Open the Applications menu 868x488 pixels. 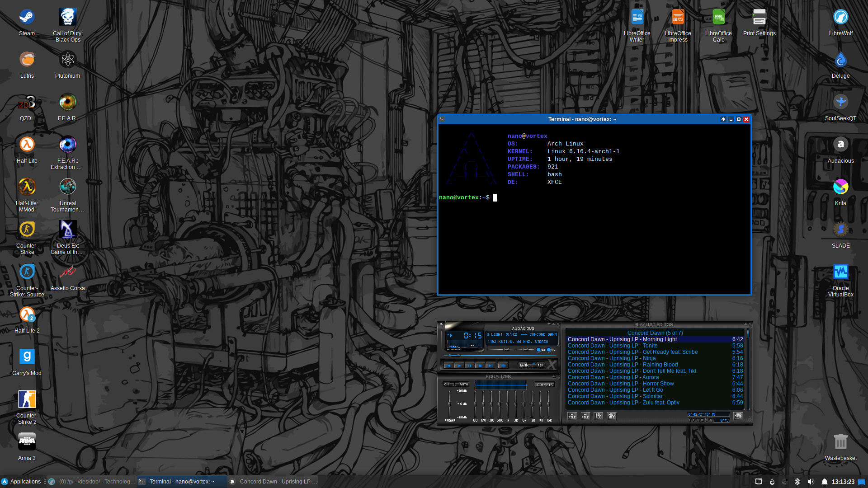(21, 482)
